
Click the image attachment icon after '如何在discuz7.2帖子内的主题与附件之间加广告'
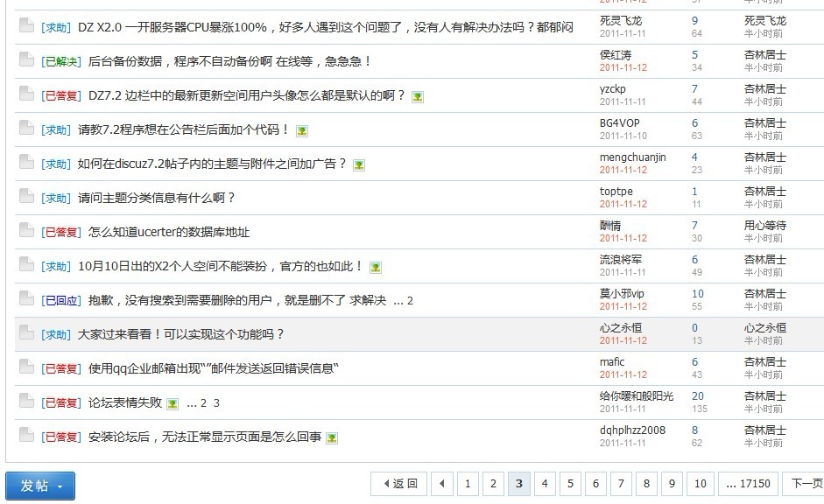[x=358, y=164]
